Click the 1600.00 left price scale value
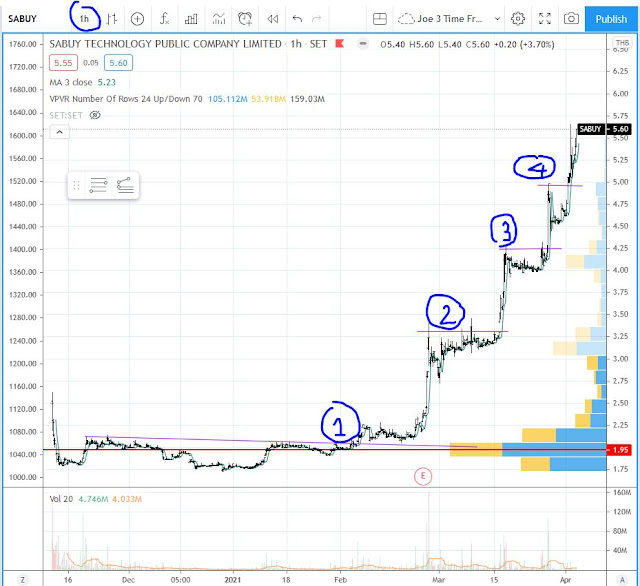 [x=23, y=135]
